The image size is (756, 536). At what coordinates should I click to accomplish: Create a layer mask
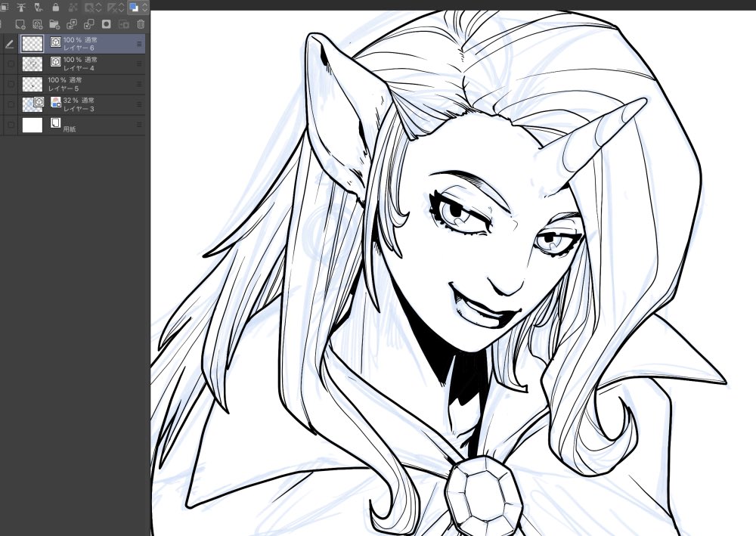tap(107, 24)
